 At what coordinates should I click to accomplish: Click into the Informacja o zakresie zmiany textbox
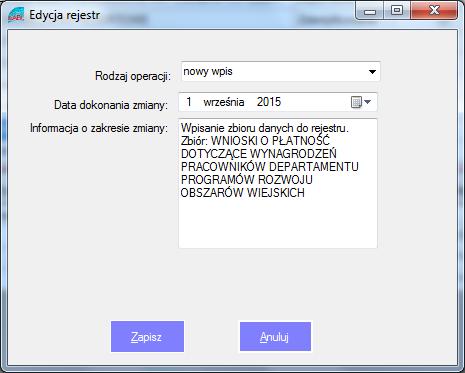click(x=278, y=183)
